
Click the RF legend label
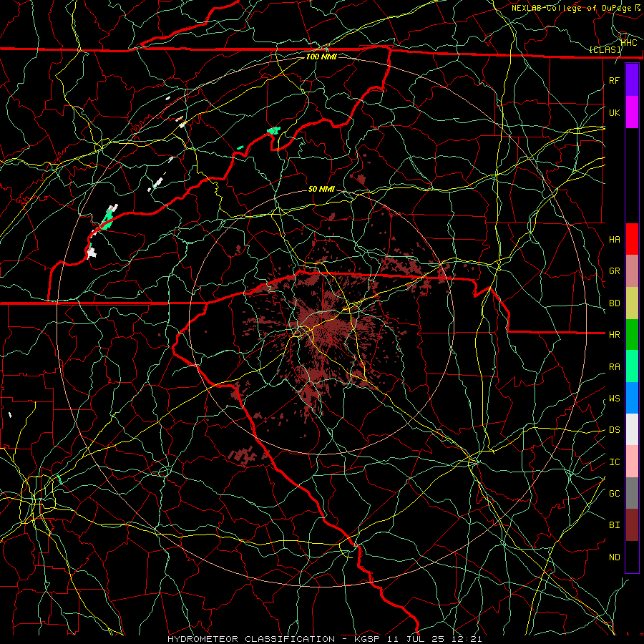[614, 80]
